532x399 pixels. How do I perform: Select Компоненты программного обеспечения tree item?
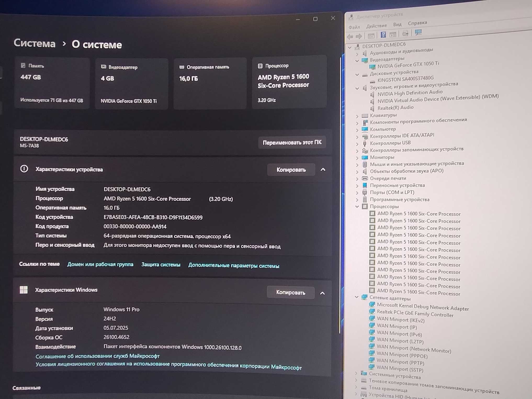coord(418,121)
